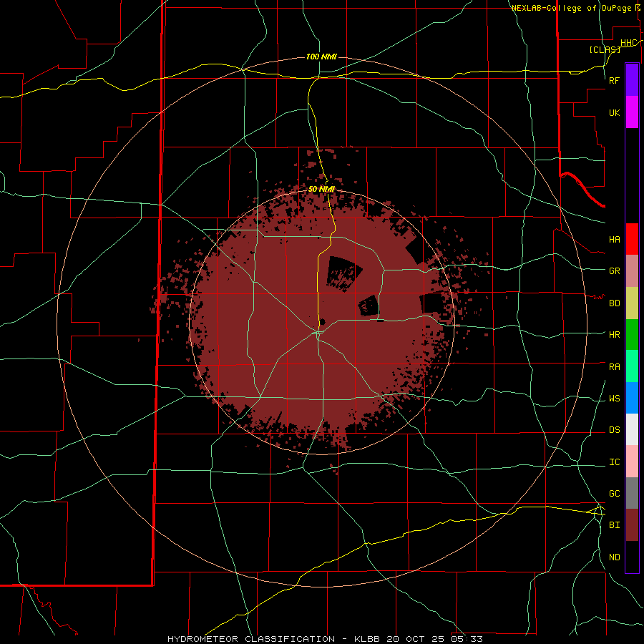Click the IC legend label

[x=615, y=462]
